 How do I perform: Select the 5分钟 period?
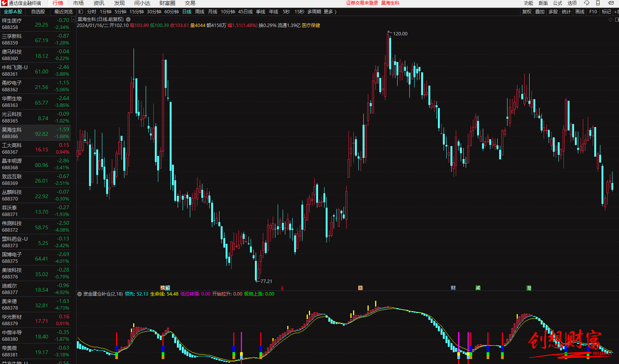[x=120, y=12]
